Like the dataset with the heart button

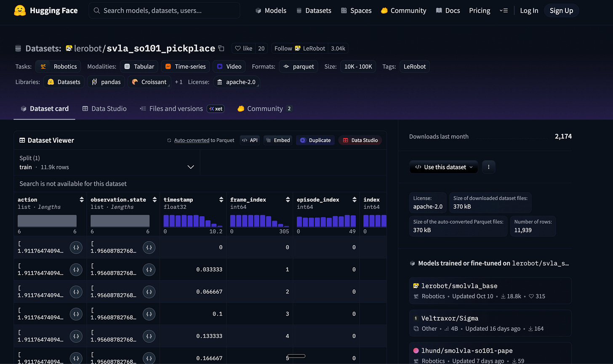click(243, 48)
